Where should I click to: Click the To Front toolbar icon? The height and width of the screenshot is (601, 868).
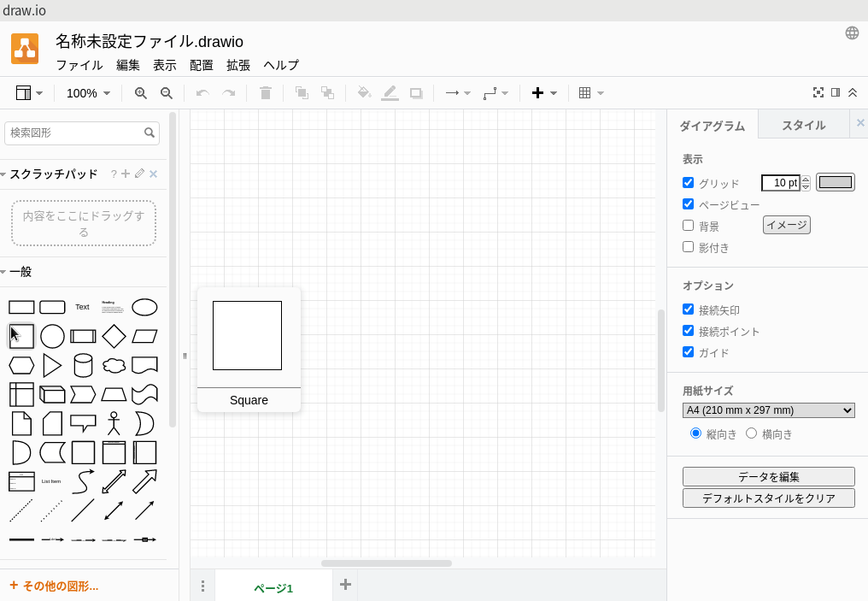click(302, 93)
